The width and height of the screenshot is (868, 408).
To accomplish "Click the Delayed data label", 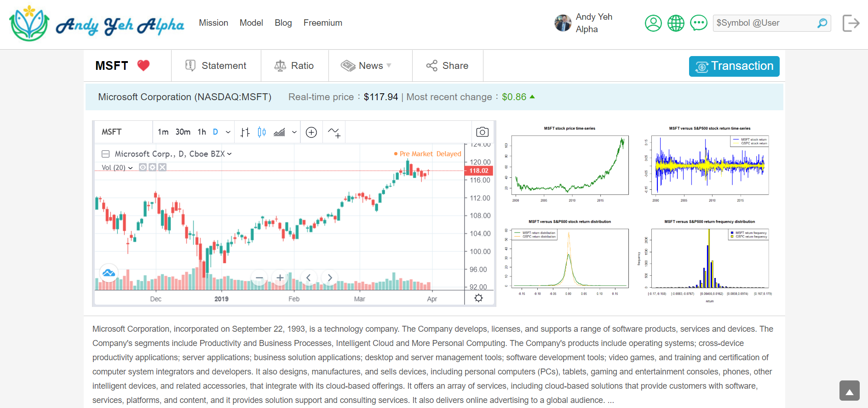I will (x=448, y=154).
